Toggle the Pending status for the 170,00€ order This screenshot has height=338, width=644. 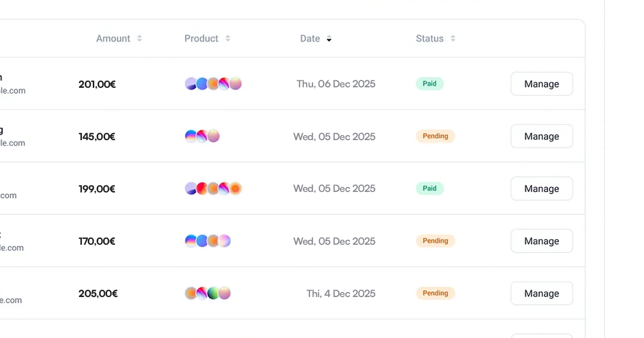tap(435, 241)
